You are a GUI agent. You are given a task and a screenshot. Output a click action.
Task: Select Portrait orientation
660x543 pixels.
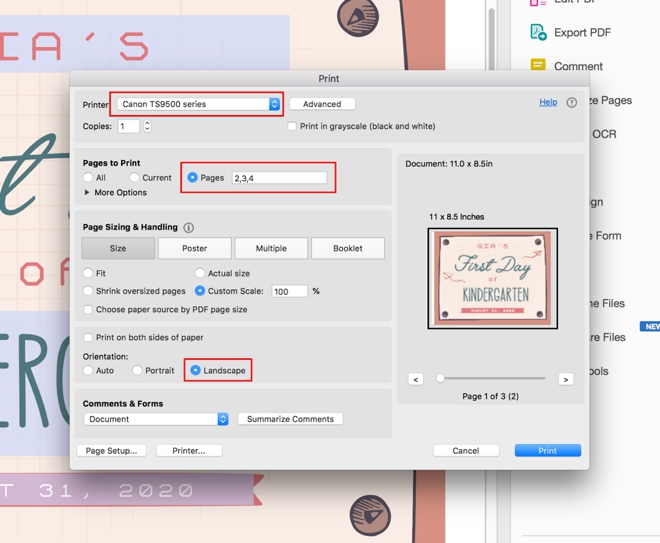(137, 370)
